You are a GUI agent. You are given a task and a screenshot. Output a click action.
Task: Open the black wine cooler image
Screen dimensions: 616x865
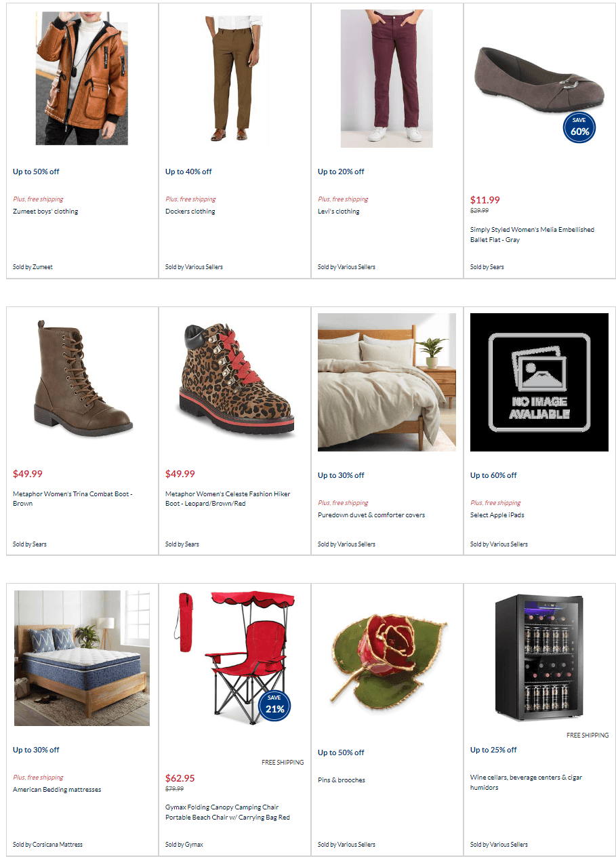point(539,658)
